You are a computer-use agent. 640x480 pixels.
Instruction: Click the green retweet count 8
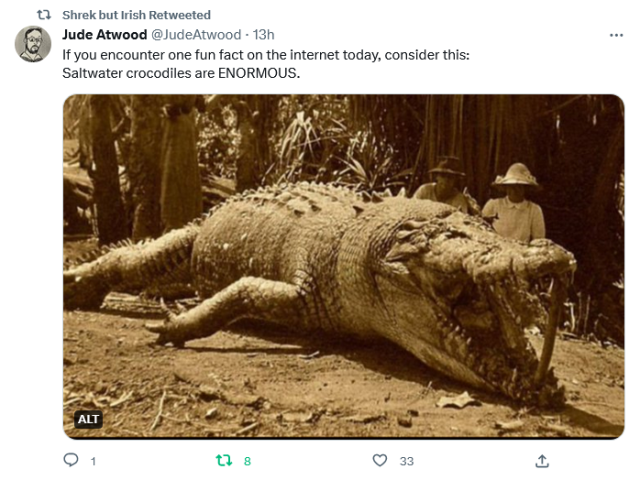pyautogui.click(x=247, y=461)
